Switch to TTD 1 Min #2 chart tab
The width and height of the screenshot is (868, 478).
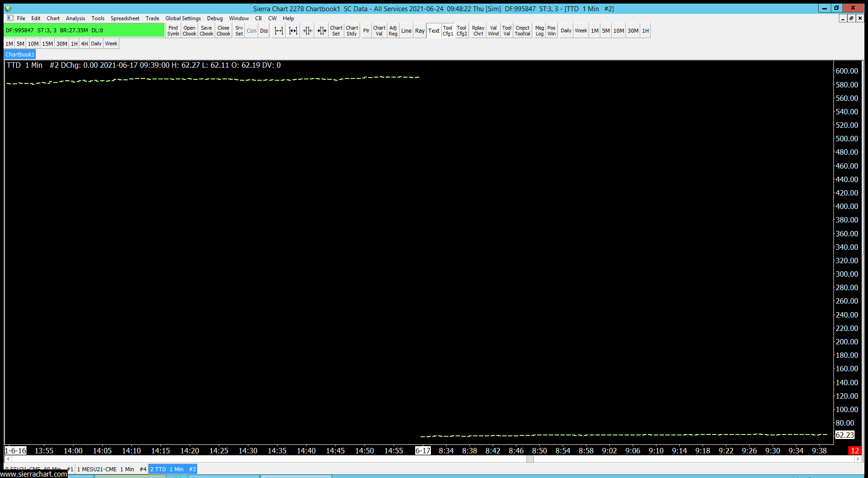click(x=173, y=469)
